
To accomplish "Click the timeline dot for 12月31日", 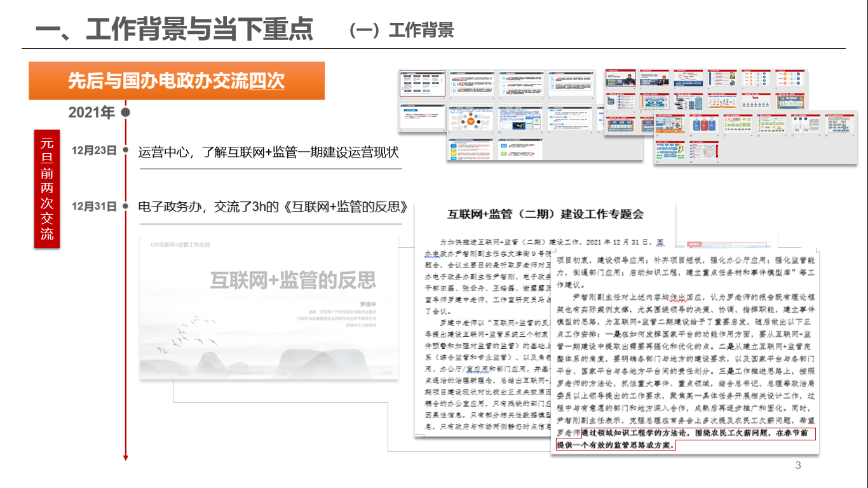I will (x=126, y=206).
